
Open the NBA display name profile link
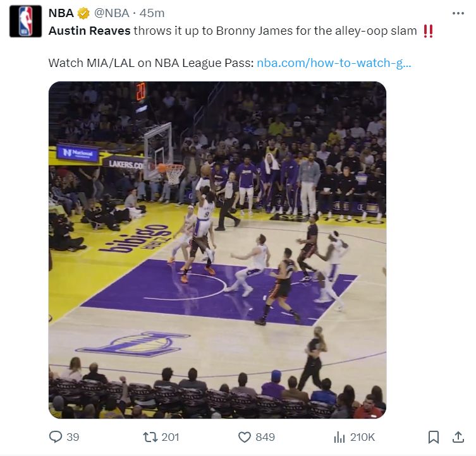pyautogui.click(x=61, y=13)
